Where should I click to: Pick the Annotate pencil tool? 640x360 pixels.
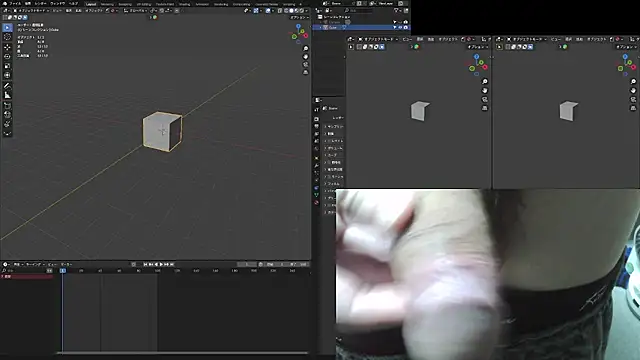pyautogui.click(x=7, y=86)
